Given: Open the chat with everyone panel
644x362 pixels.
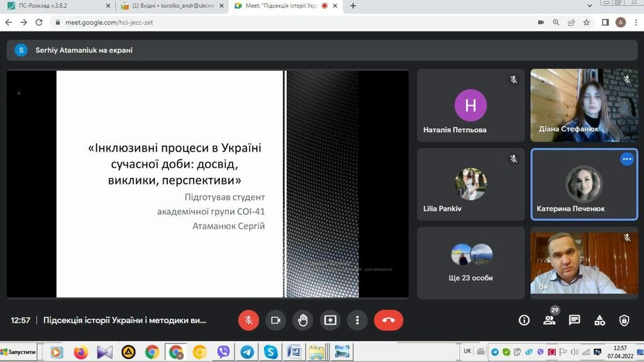Looking at the screenshot, I should point(574,320).
